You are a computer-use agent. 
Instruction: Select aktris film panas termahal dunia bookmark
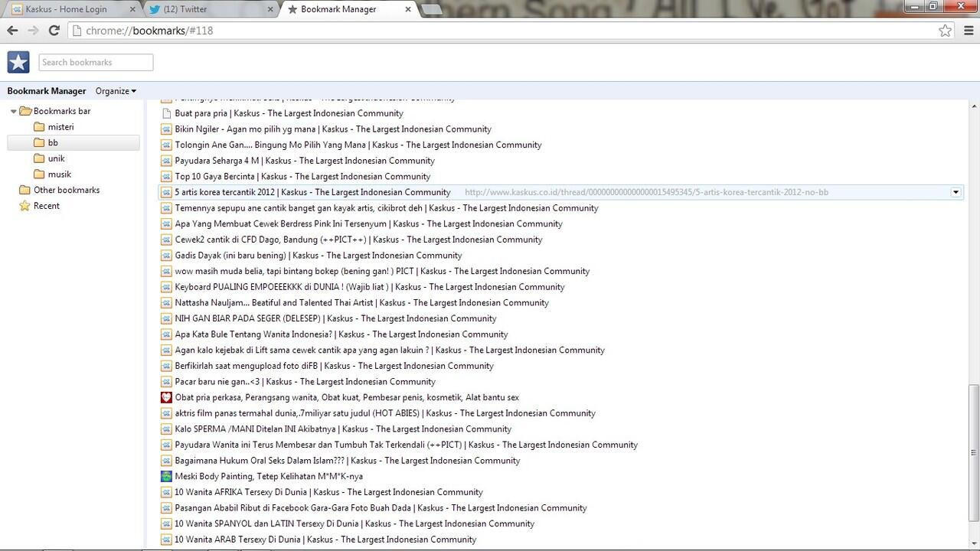pos(560,413)
